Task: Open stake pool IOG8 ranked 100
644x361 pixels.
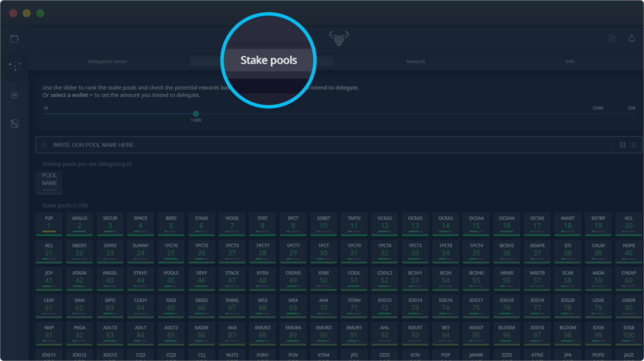Action: (629, 334)
